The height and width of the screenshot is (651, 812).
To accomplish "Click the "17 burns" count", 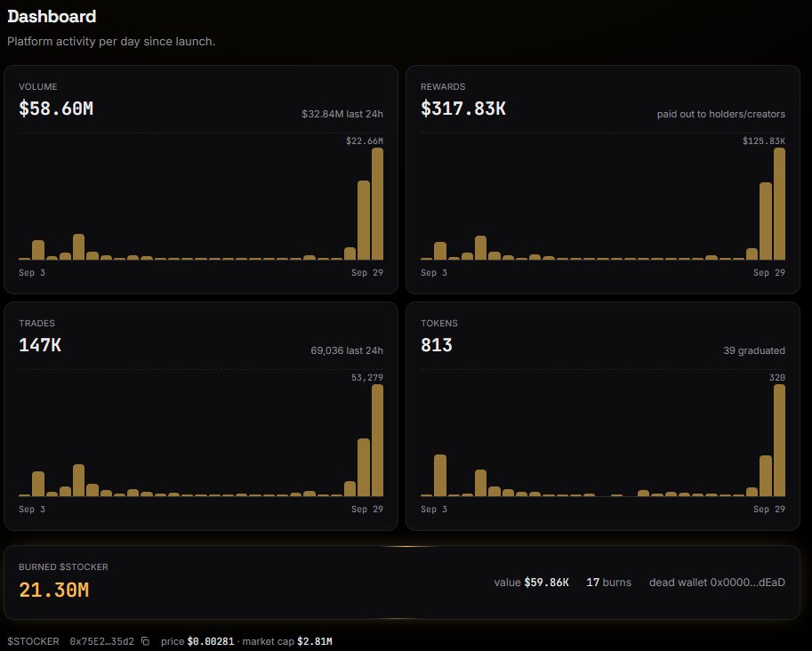I will tap(609, 583).
